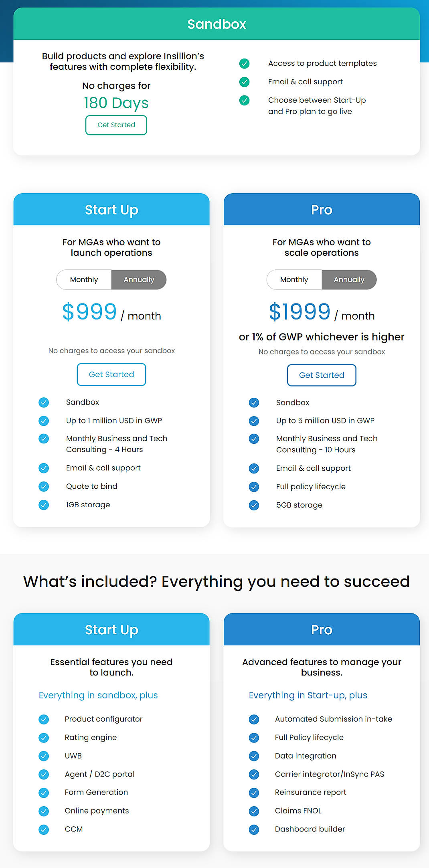Click the Pro plan header
This screenshot has height=868, width=429.
tap(321, 209)
